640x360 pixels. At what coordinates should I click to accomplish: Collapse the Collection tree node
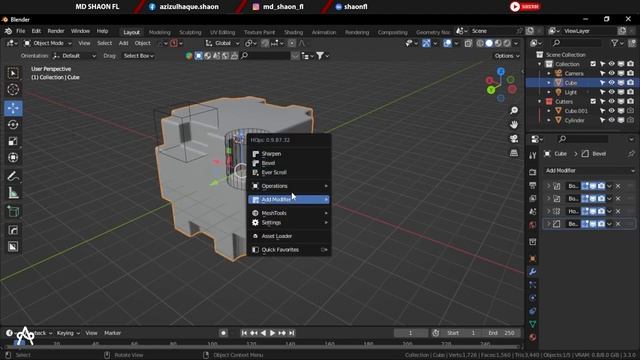[x=540, y=64]
